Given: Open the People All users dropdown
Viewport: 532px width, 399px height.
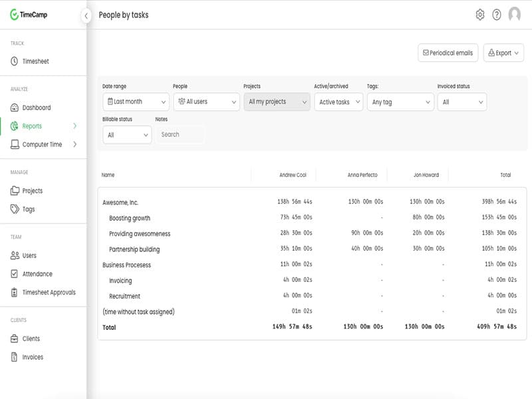Looking at the screenshot, I should pyautogui.click(x=206, y=102).
